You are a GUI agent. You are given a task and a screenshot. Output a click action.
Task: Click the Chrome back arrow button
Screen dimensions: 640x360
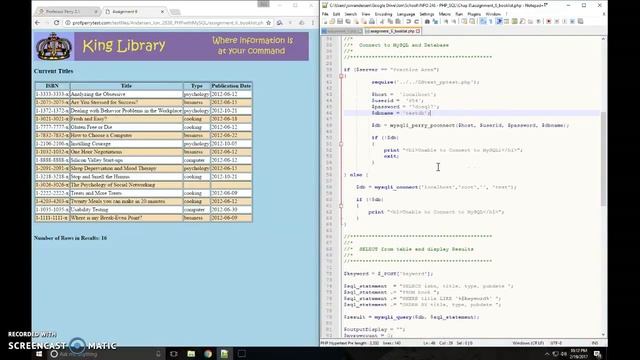tap(38, 23)
